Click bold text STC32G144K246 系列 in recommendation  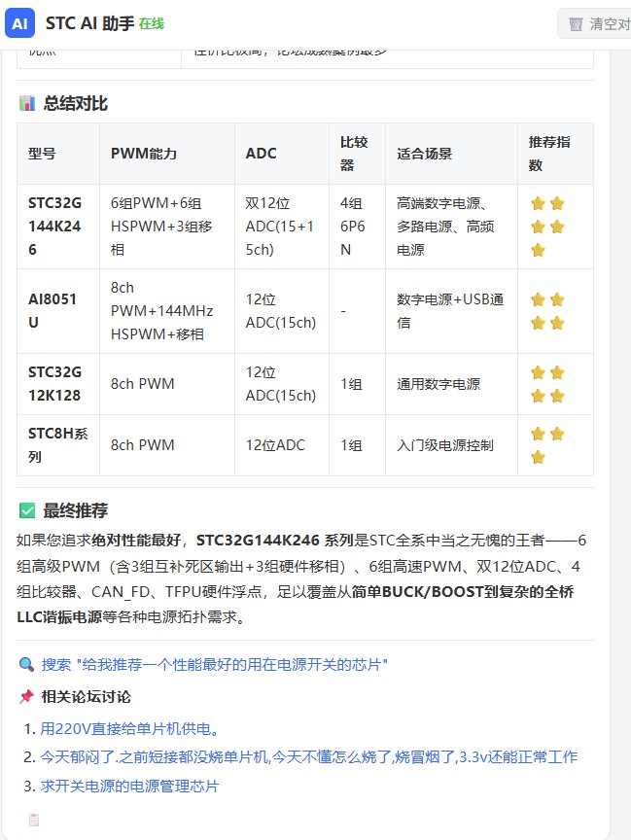coord(275,540)
